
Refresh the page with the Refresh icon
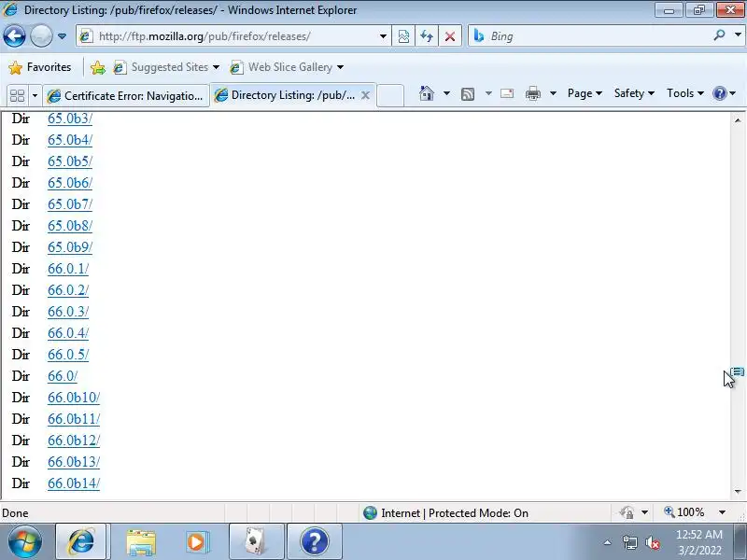click(x=427, y=36)
